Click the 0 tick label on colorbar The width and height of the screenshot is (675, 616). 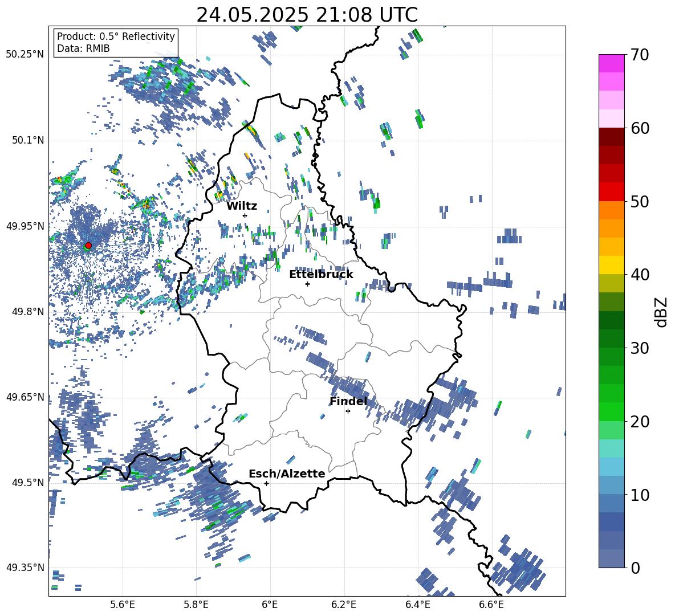pyautogui.click(x=636, y=568)
